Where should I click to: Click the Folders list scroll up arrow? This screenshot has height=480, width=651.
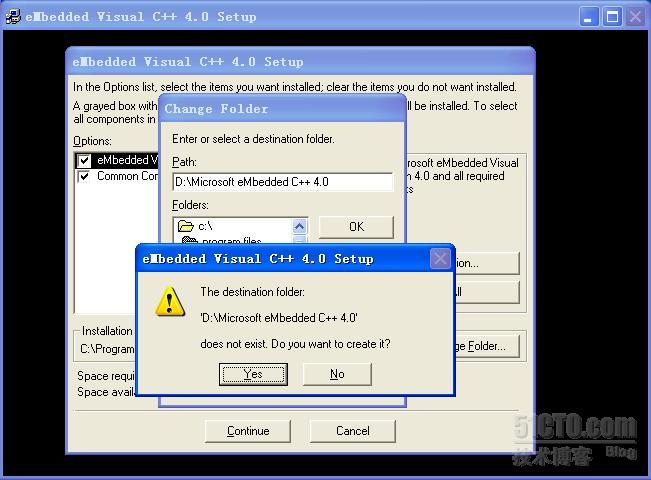click(300, 226)
